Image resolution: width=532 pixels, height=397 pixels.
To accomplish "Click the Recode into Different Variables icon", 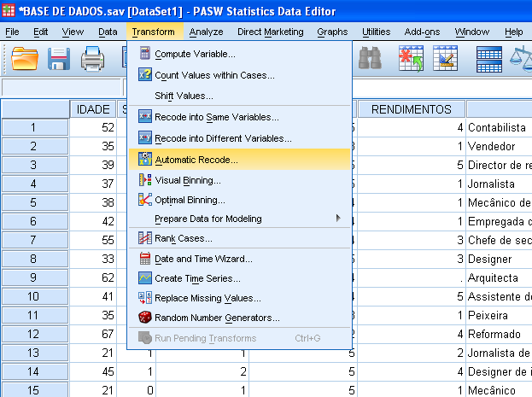I will tap(145, 137).
